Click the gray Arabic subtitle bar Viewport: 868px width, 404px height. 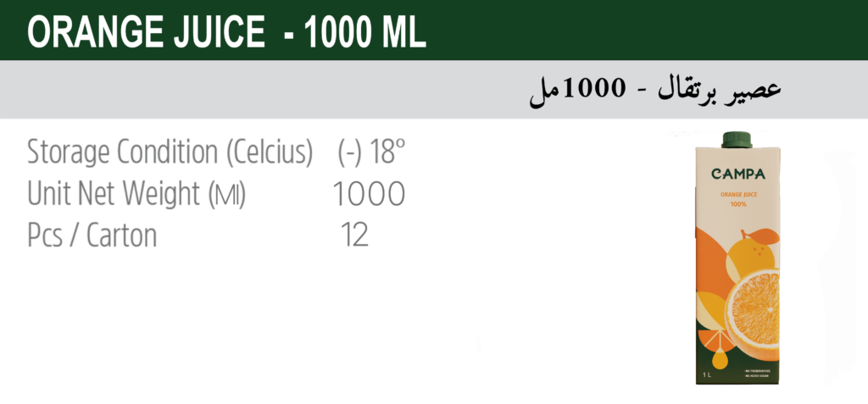click(434, 89)
